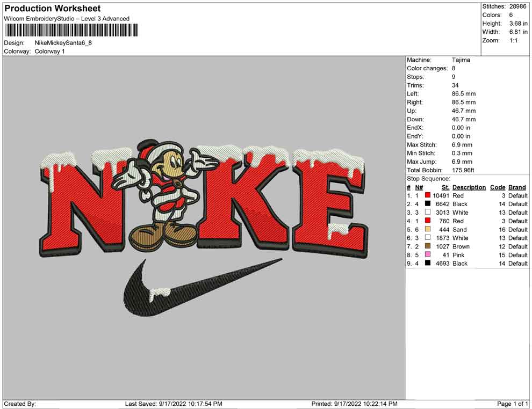Click the black swatch in stop 9
Image resolution: width=532 pixels, height=409 pixels.
click(428, 263)
